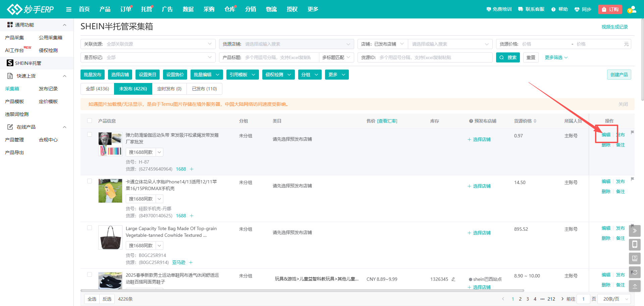Open the 20条/页 page size dropdown
644x306 pixels.
point(616,299)
